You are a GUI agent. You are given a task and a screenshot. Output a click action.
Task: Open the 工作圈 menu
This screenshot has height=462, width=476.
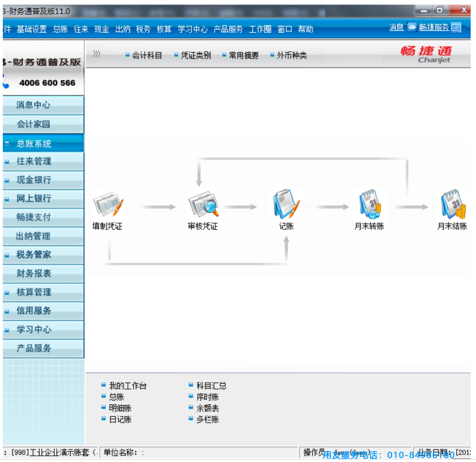click(x=260, y=29)
